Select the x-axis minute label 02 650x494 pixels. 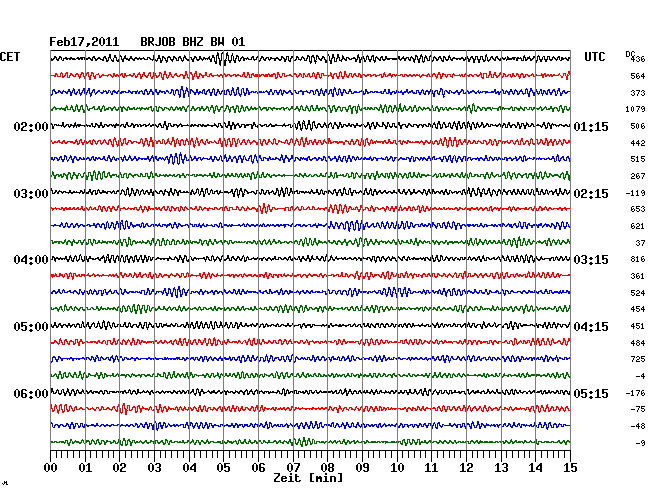120,468
